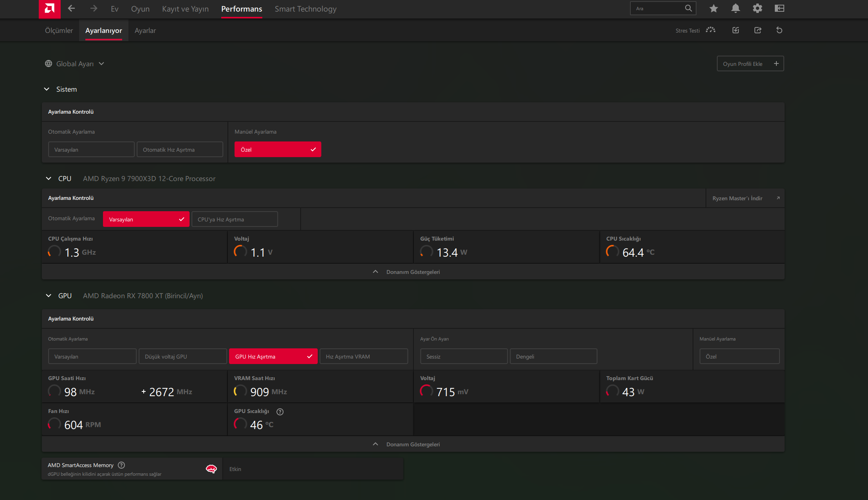Click Toplam Kart Gücü 43 W value

[633, 392]
